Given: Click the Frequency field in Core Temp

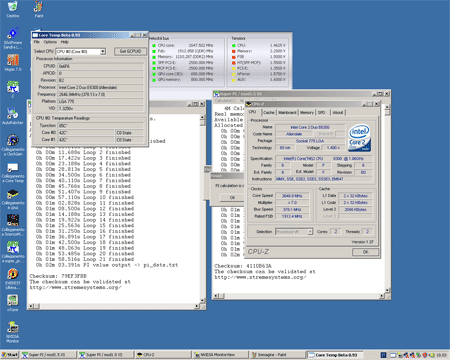Looking at the screenshot, I should pyautogui.click(x=101, y=94).
